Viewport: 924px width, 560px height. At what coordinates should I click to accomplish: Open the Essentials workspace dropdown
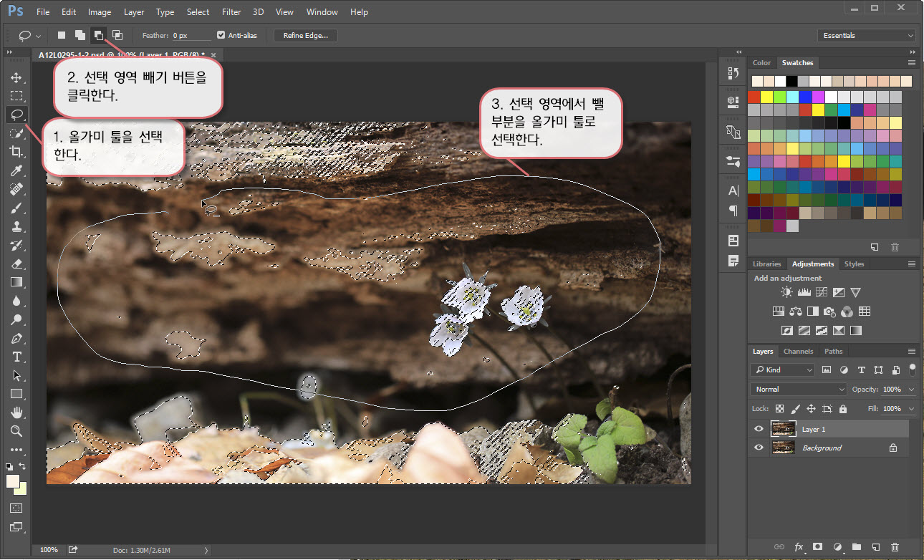coord(867,35)
